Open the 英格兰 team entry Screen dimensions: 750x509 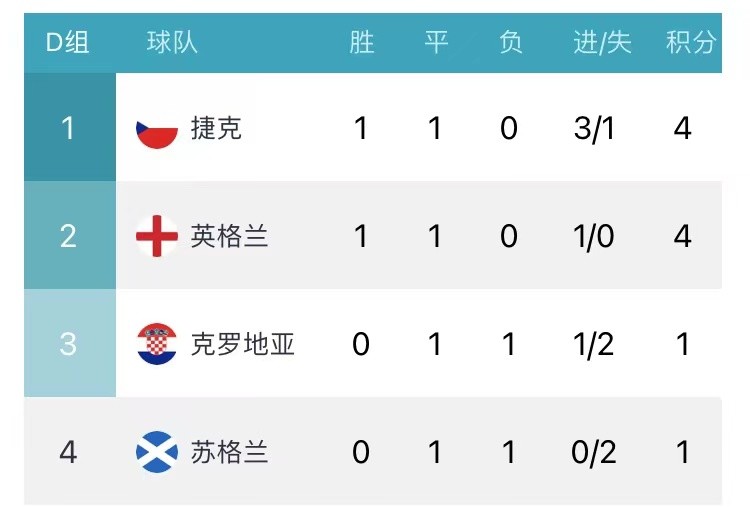coord(229,236)
